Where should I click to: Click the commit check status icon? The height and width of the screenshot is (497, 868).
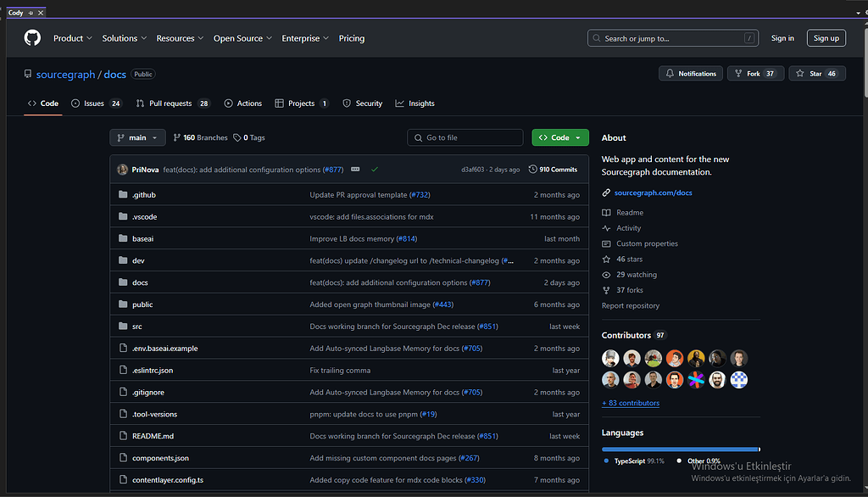[x=375, y=170]
